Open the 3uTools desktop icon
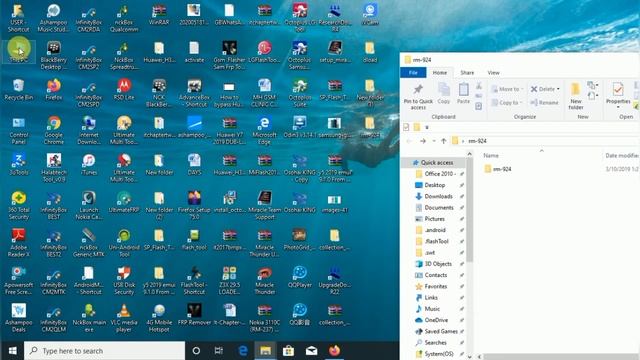The image size is (640, 360). [18, 164]
